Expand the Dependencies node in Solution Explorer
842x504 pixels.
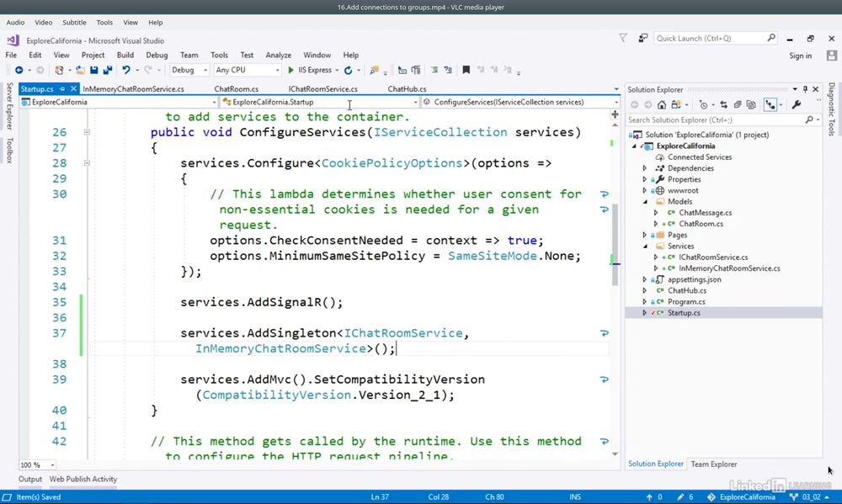tap(645, 168)
